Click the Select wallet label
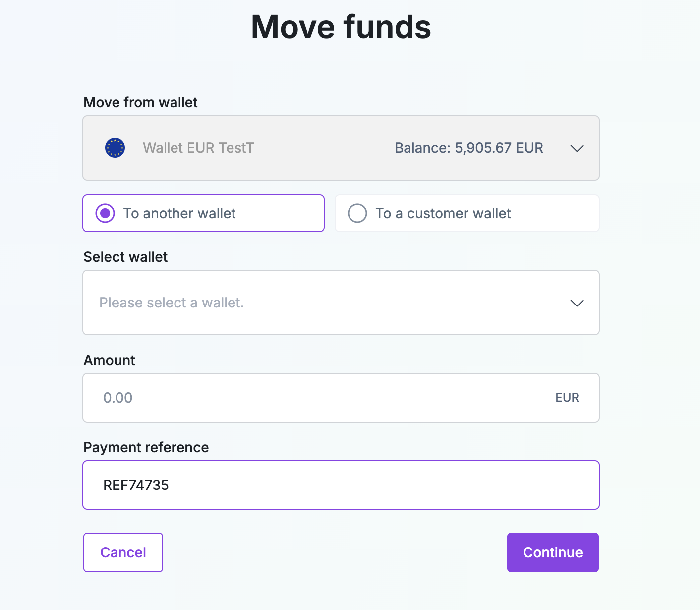This screenshot has height=610, width=700. point(125,257)
